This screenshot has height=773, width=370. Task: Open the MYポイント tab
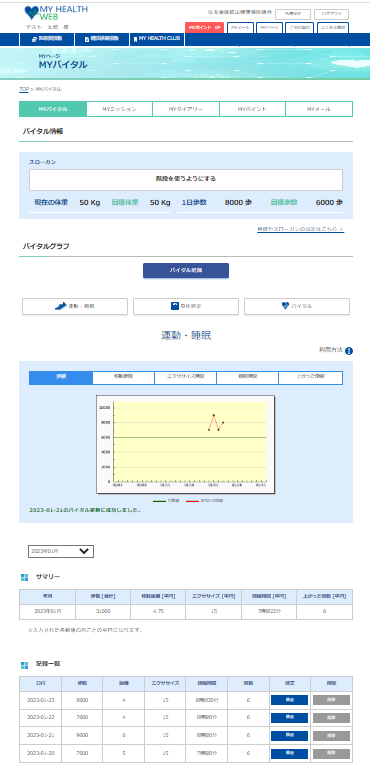coord(252,109)
